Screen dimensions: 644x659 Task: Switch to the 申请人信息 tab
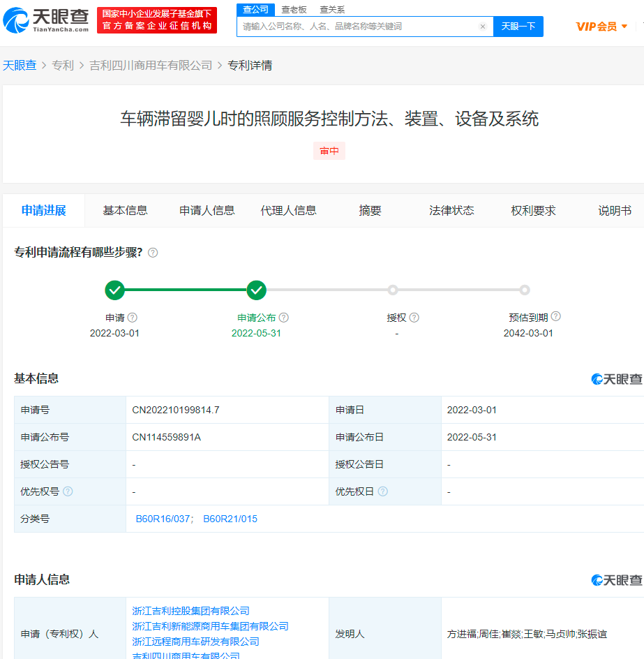click(207, 211)
